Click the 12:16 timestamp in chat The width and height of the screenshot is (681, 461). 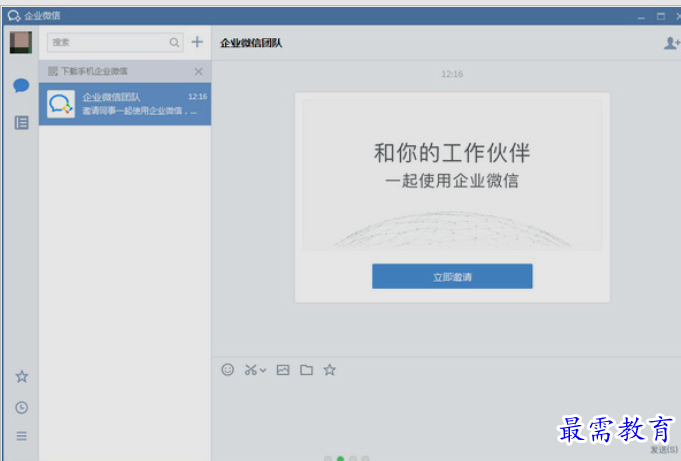pyautogui.click(x=452, y=74)
